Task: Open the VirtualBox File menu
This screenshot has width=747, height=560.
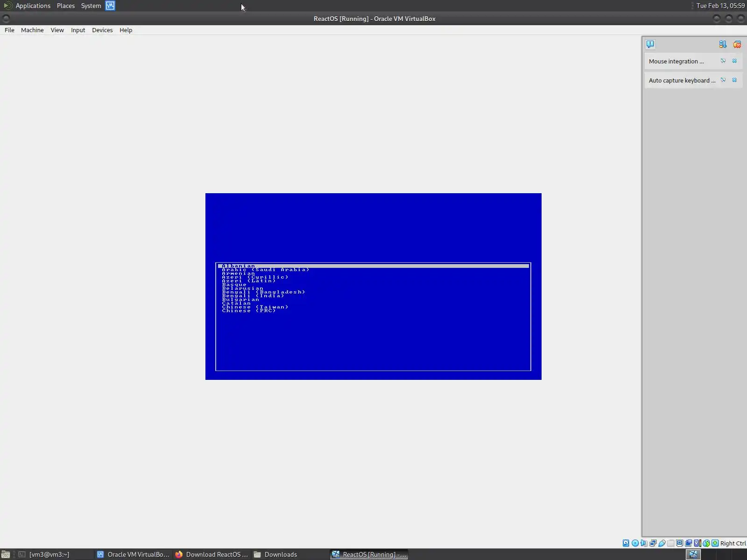Action: coord(9,30)
